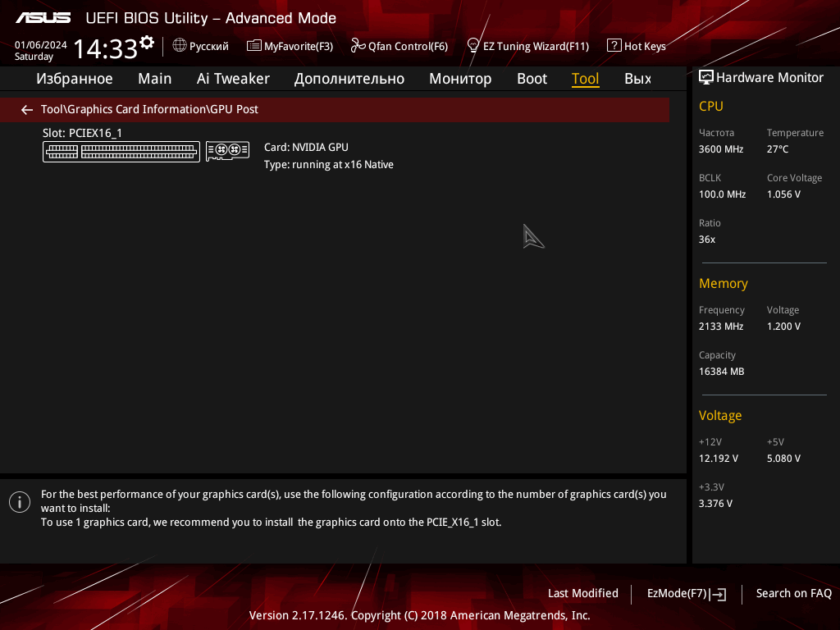
Task: Click the Qfan Control fan icon
Action: tap(358, 46)
